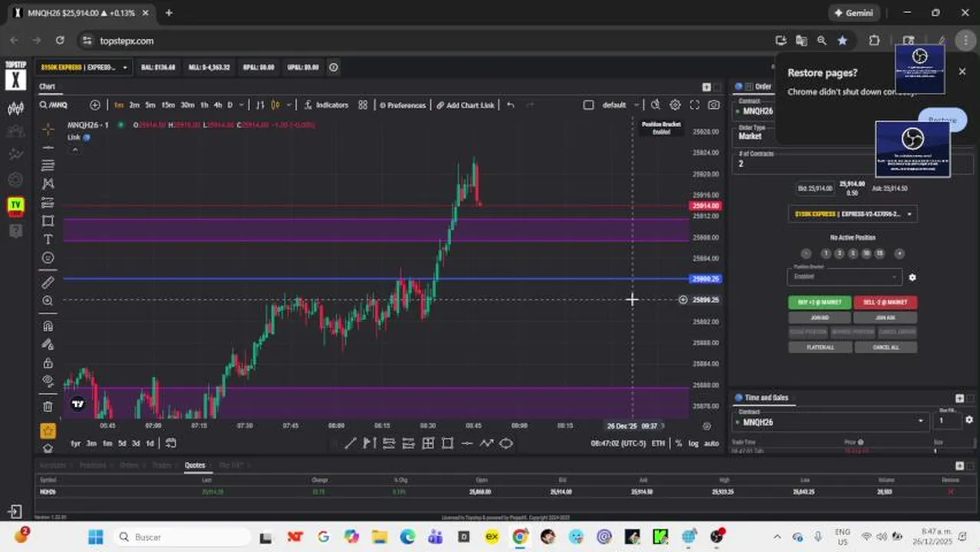Toggle percent scale on chart
Image resolution: width=980 pixels, height=552 pixels.
click(678, 443)
